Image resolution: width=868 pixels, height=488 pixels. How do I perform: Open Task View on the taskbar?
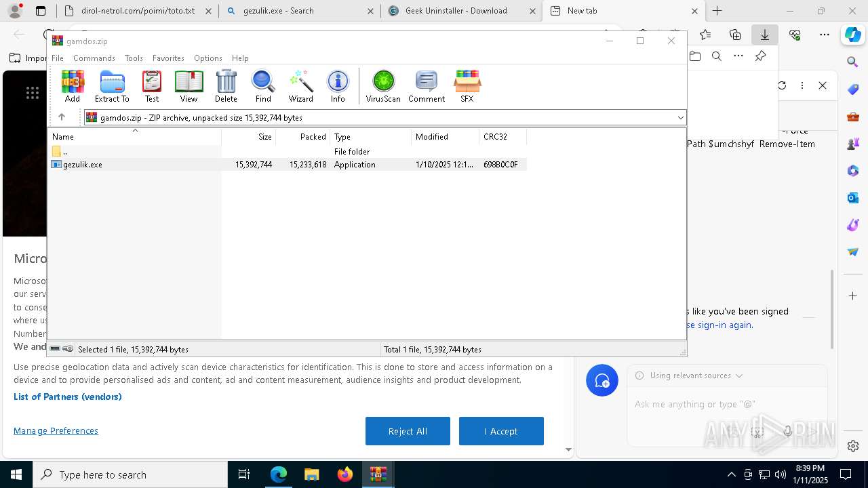(x=244, y=474)
